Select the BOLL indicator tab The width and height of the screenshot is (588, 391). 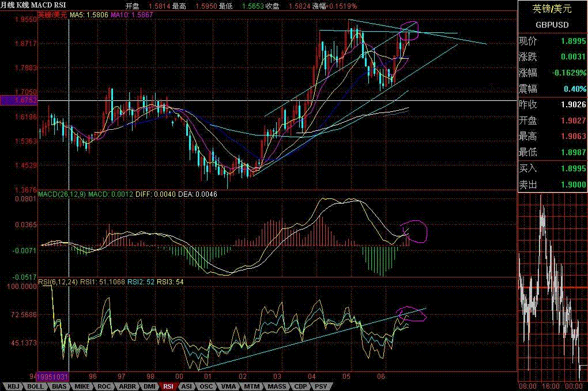coord(36,386)
